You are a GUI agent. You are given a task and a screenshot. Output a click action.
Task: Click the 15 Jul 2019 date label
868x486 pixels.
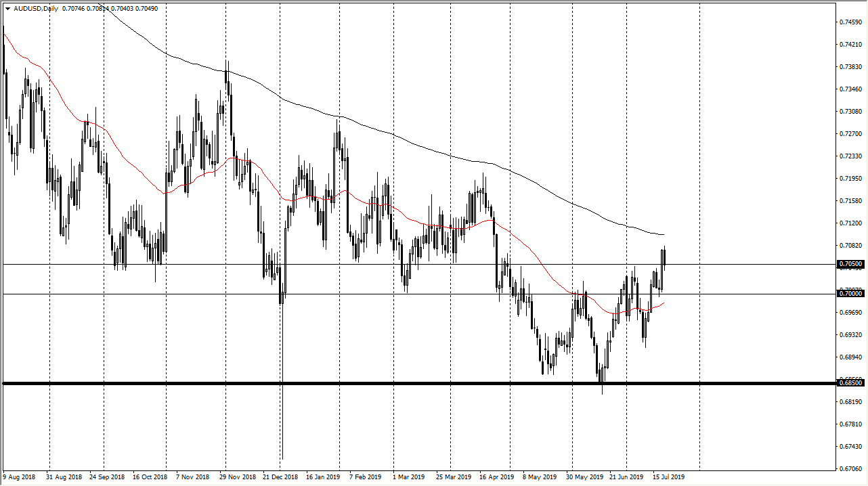668,477
